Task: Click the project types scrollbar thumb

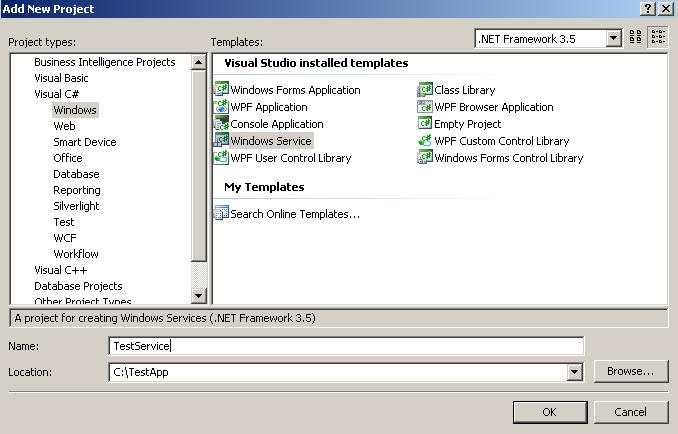Action: [x=198, y=166]
